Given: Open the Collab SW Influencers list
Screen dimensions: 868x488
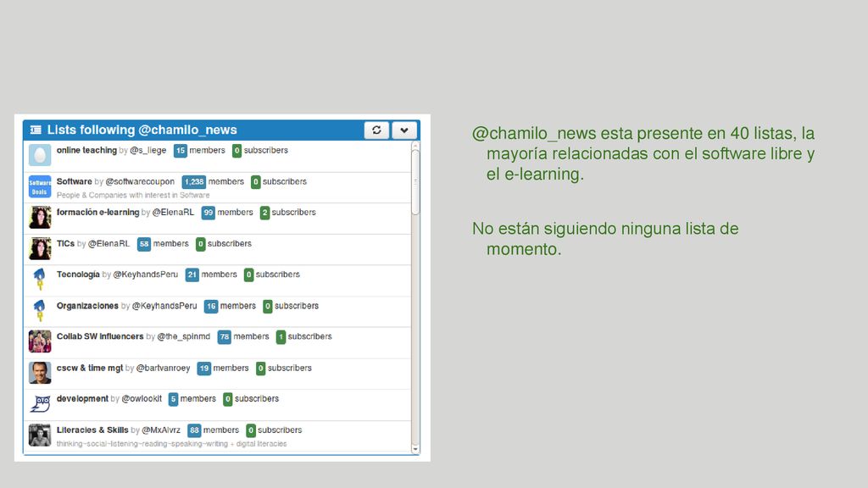Looking at the screenshot, I should 100,336.
